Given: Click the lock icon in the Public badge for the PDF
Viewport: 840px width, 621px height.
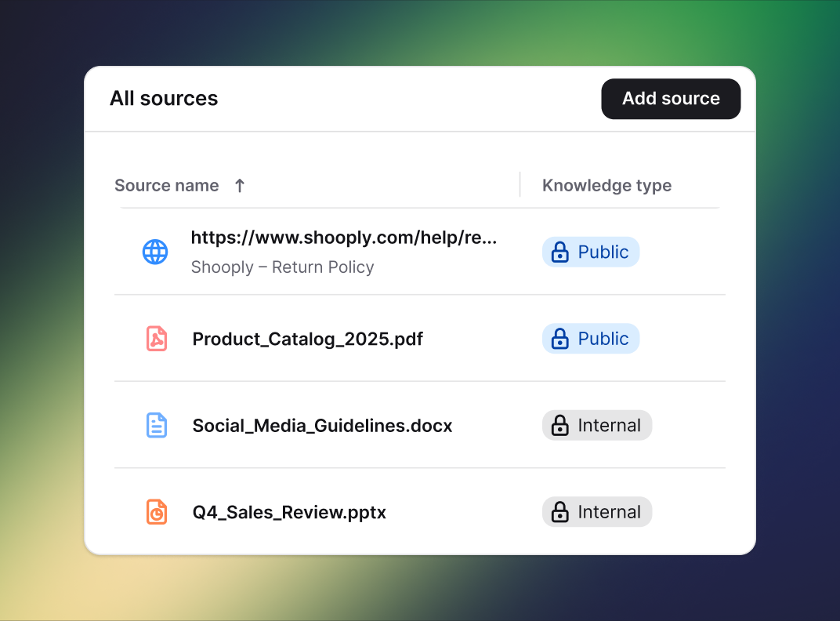Looking at the screenshot, I should (x=559, y=339).
